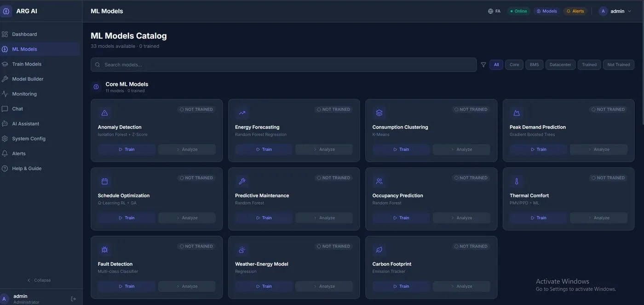Viewport: 644px width, 305px height.
Task: Filter models by Core
Action: (x=514, y=65)
